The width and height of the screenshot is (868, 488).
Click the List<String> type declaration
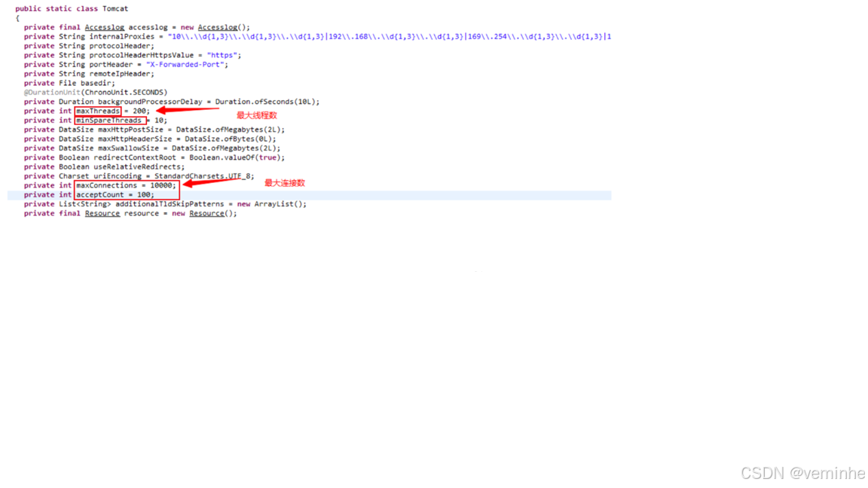point(84,204)
